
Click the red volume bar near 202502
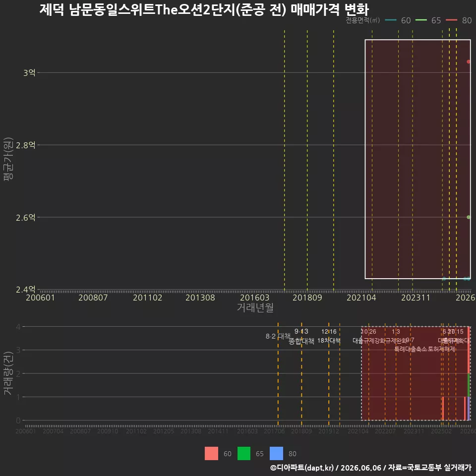[443, 409]
